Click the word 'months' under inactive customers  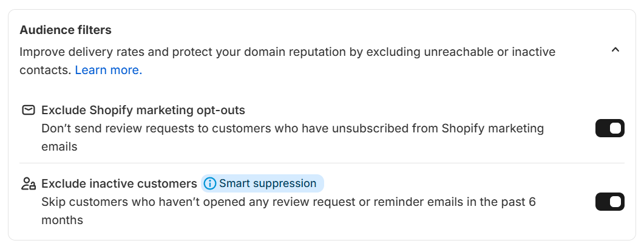coord(62,220)
